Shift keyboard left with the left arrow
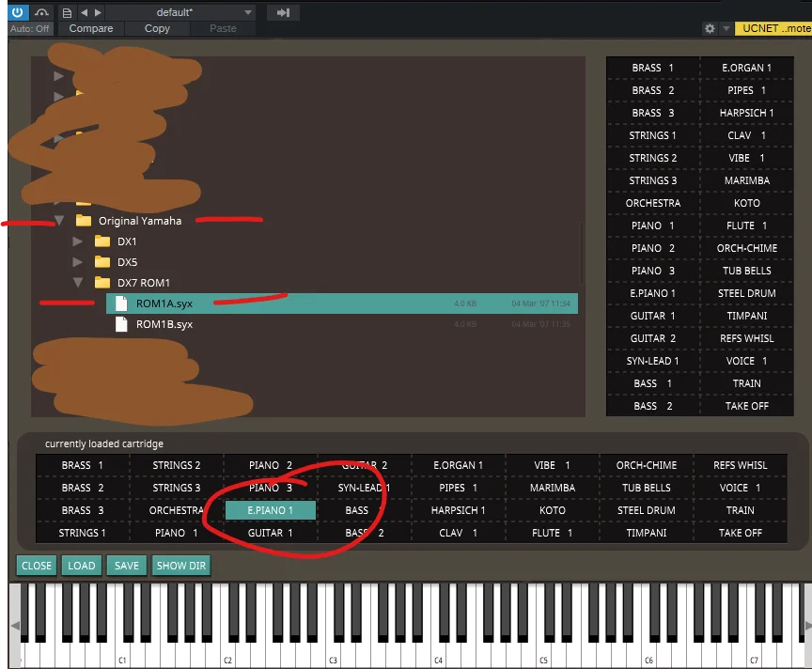This screenshot has width=812, height=669. 15,626
